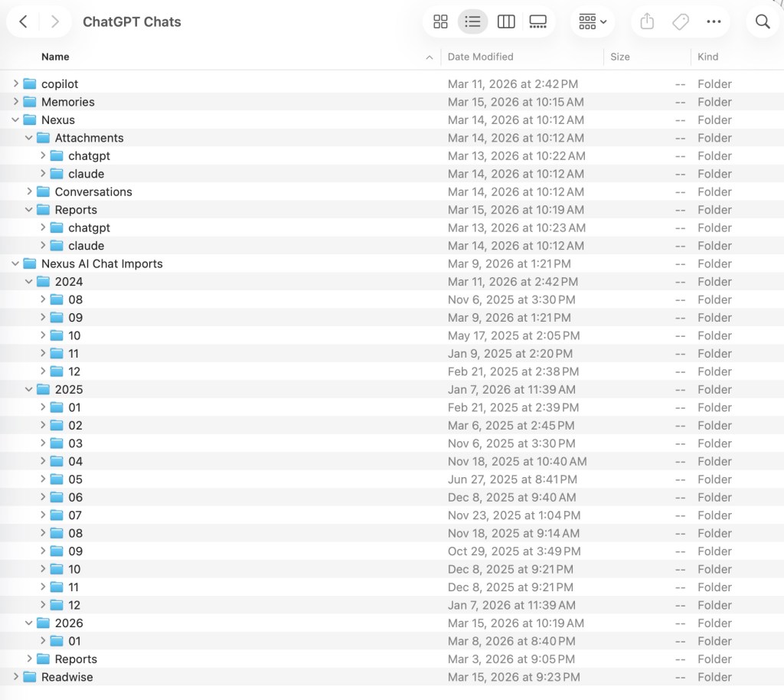Screen dimensions: 784x700
Task: Sort by Date Modified column header
Action: [x=480, y=57]
